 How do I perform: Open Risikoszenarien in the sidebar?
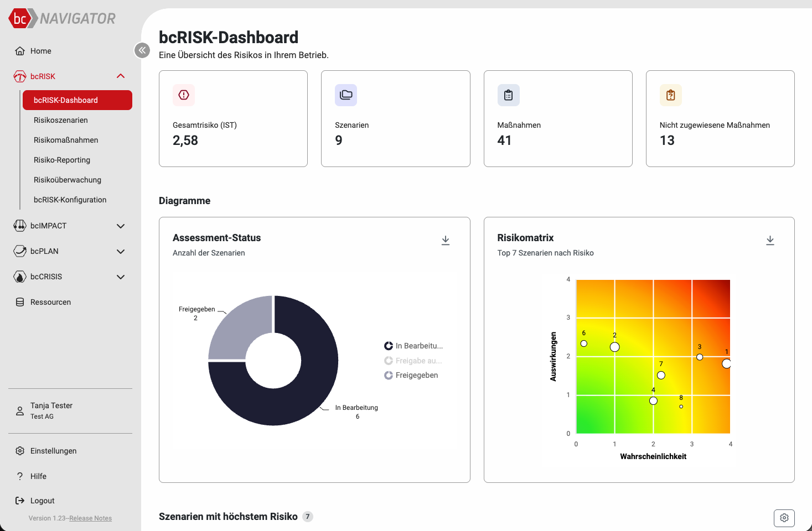tap(61, 120)
